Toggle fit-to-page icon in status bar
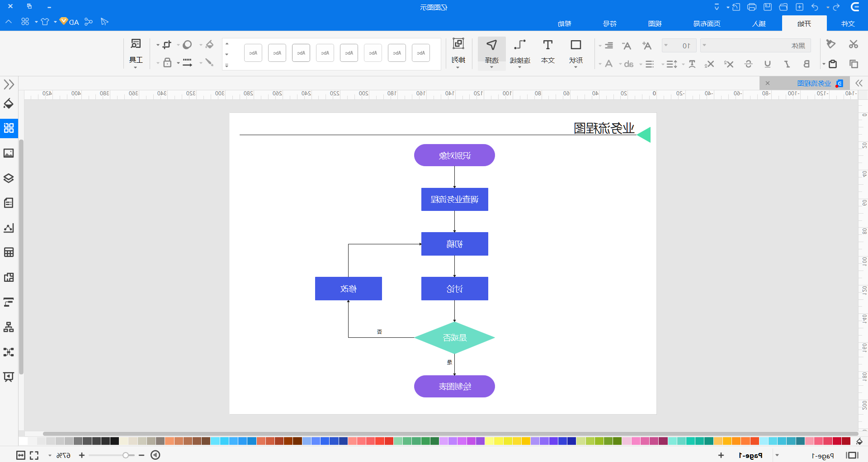This screenshot has width=868, height=462. 21,455
